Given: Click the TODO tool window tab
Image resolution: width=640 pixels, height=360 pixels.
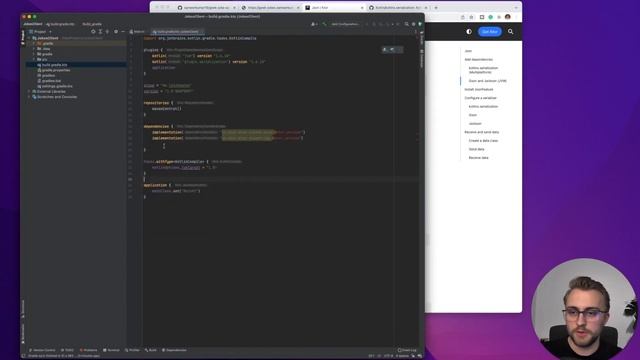Looking at the screenshot, I should click(x=67, y=350).
